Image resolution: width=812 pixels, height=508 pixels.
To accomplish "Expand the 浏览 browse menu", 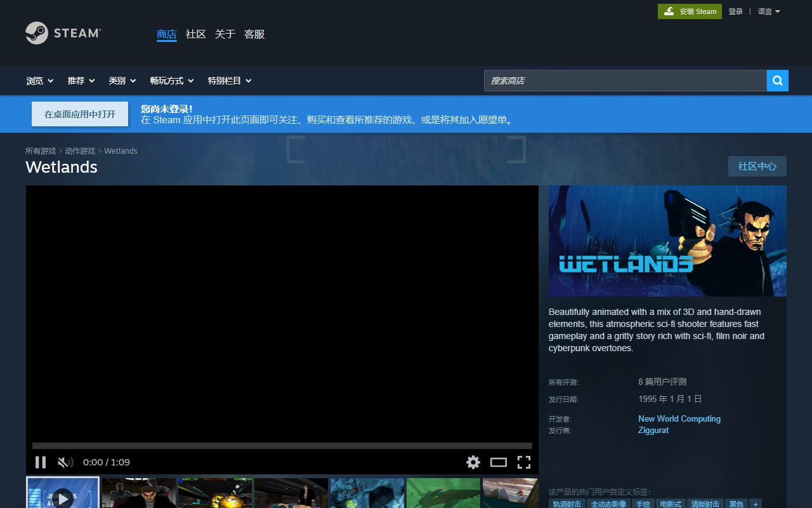I will [x=40, y=81].
